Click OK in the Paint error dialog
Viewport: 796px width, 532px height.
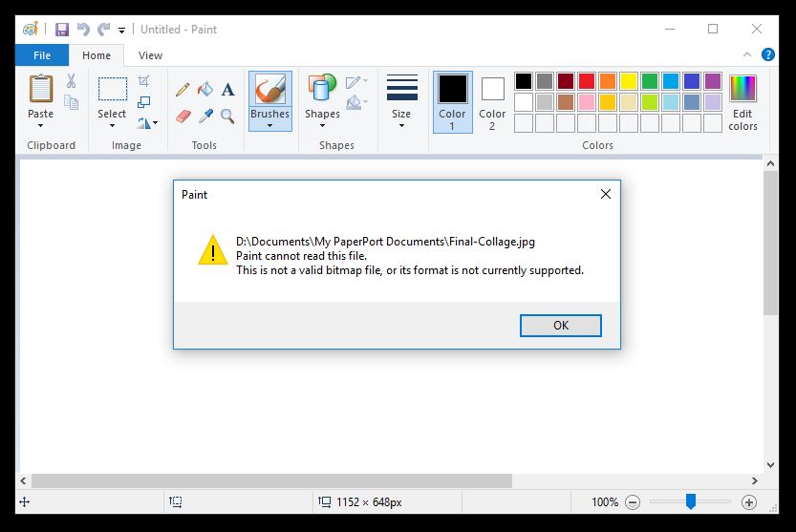pyautogui.click(x=560, y=326)
